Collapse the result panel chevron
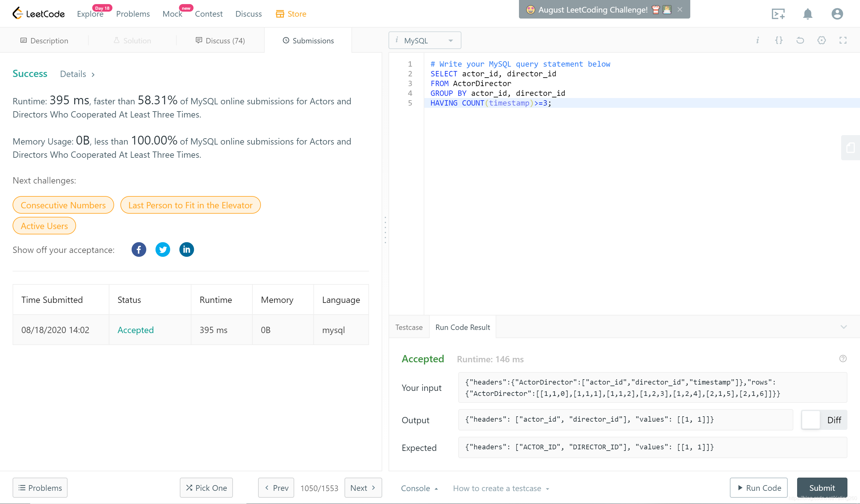This screenshot has width=860, height=504. coord(843,327)
